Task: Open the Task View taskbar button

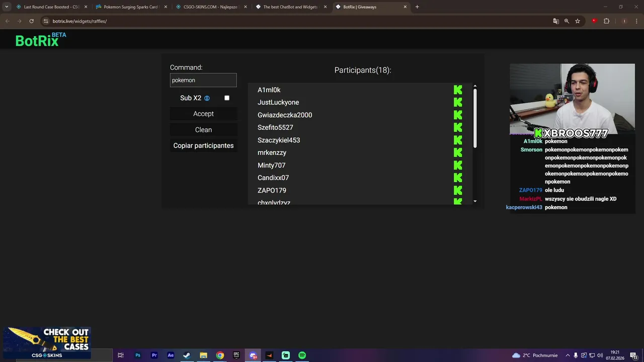Action: pyautogui.click(x=121, y=355)
